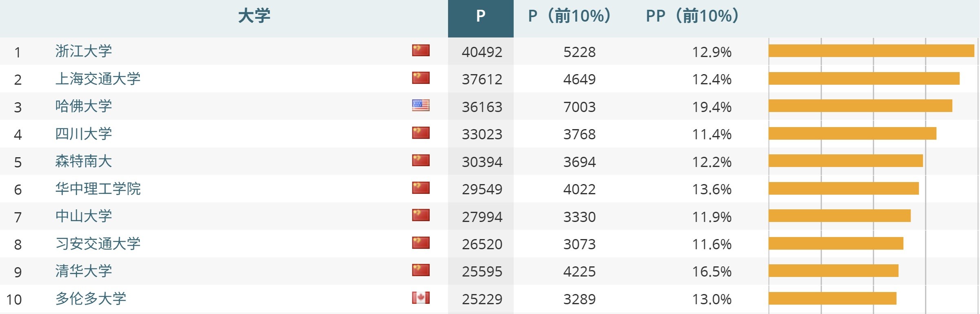Open the 森特南大 link
Viewport: 980px width, 314px height.
pyautogui.click(x=84, y=161)
